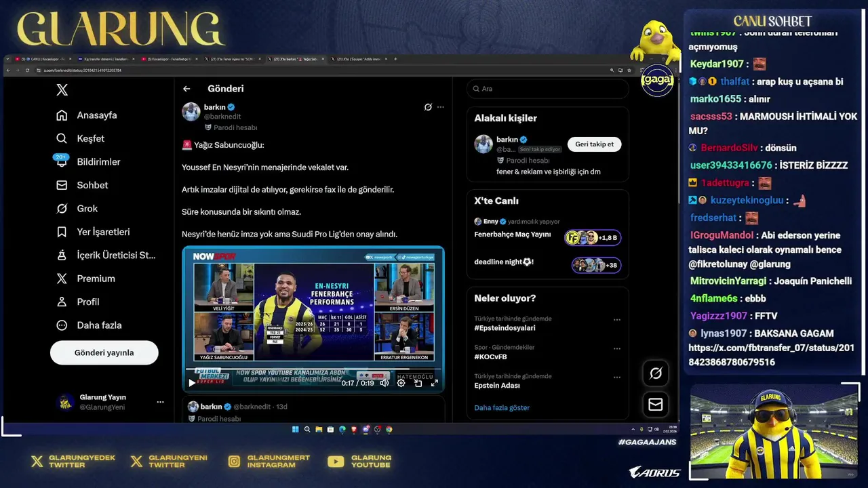Toggle picture-in-picture on the video
The width and height of the screenshot is (868, 488).
pos(418,383)
